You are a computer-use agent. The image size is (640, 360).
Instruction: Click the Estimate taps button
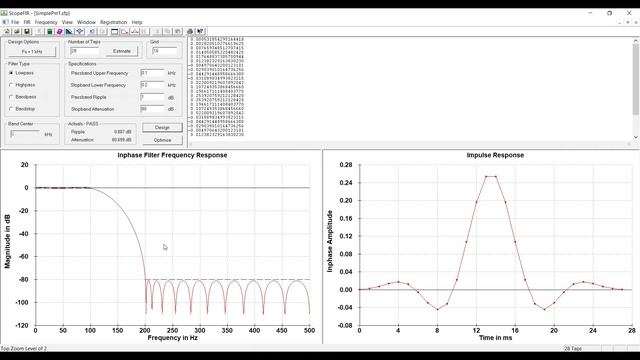122,51
